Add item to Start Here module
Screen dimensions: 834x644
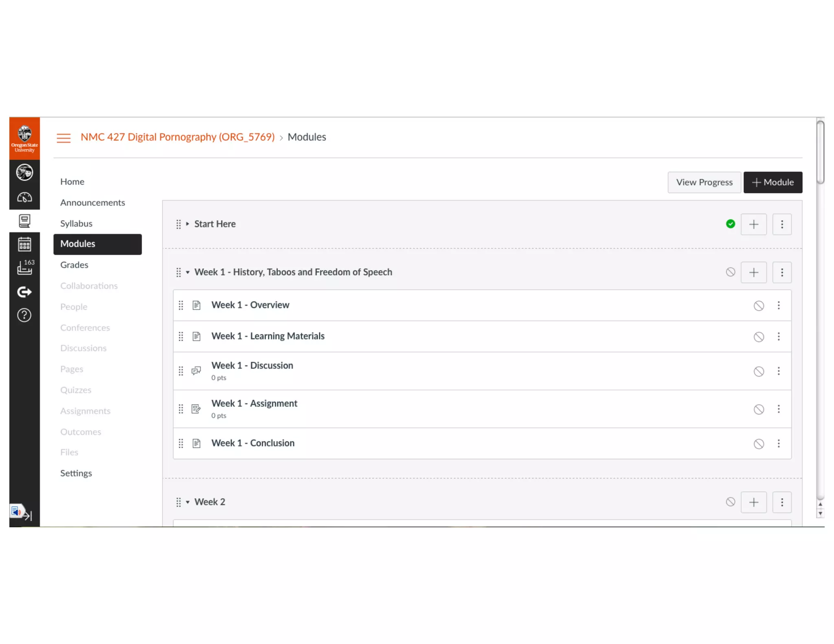[x=753, y=224]
